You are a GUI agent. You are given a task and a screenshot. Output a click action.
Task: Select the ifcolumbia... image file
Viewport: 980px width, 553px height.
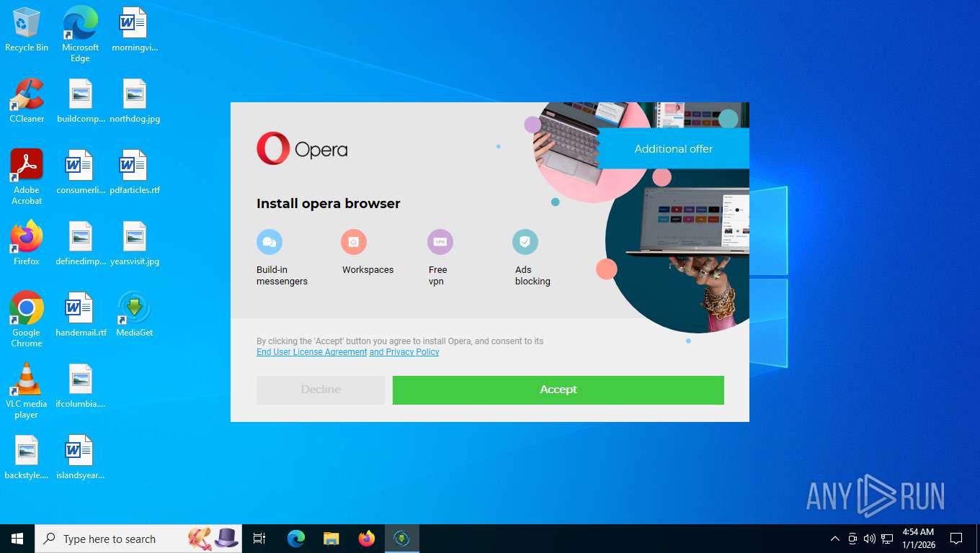[81, 386]
